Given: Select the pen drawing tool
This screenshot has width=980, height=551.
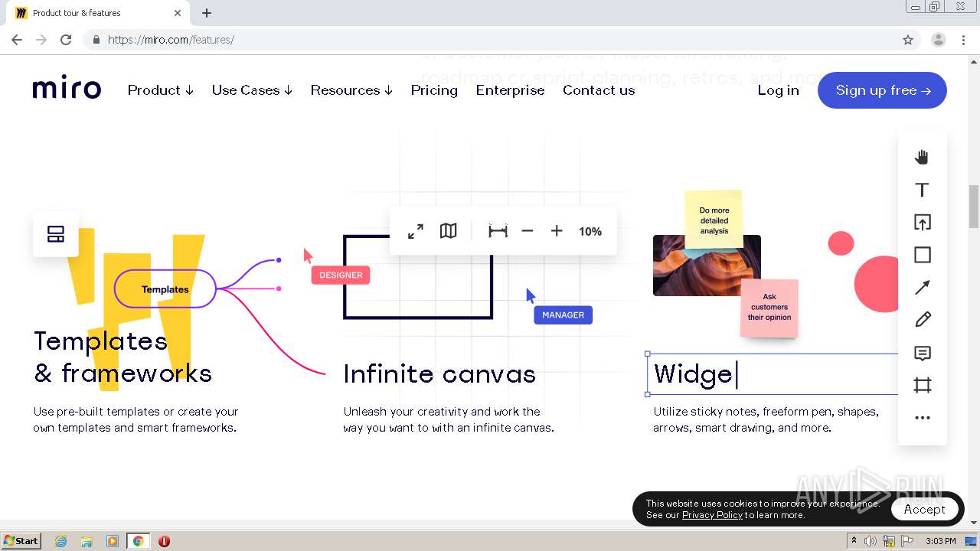Looking at the screenshot, I should click(922, 320).
